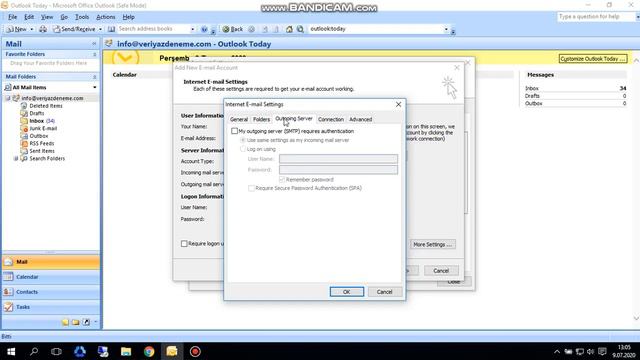The height and width of the screenshot is (360, 640).
Task: Open the Address Book icon in the toolbar
Action: point(111,29)
